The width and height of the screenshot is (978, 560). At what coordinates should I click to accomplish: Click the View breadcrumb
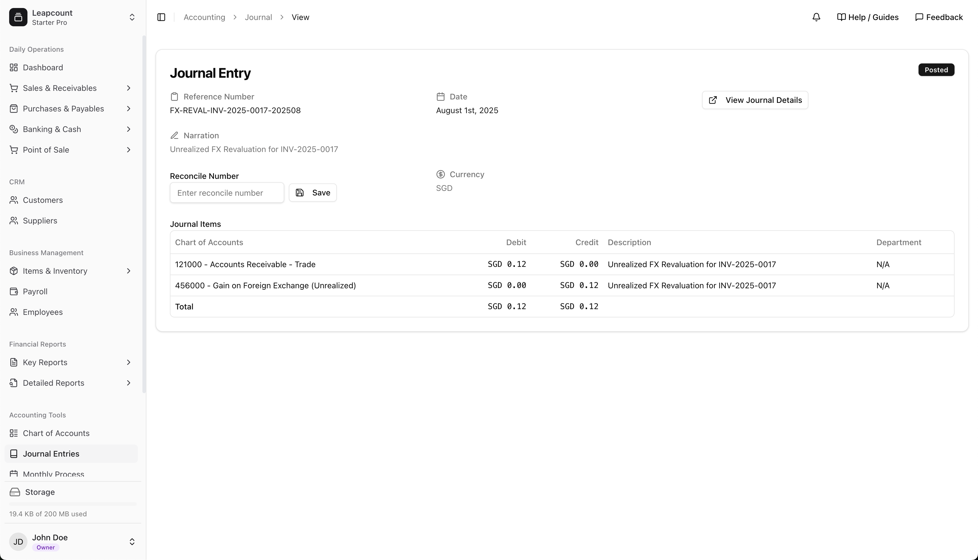[x=300, y=17]
